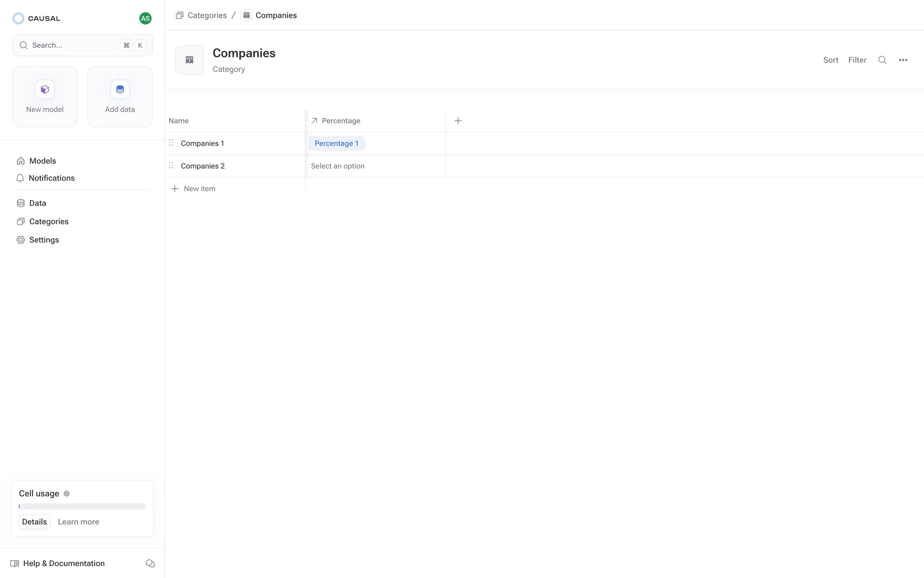Follow the Learn more link
This screenshot has width=924, height=578.
(x=78, y=522)
